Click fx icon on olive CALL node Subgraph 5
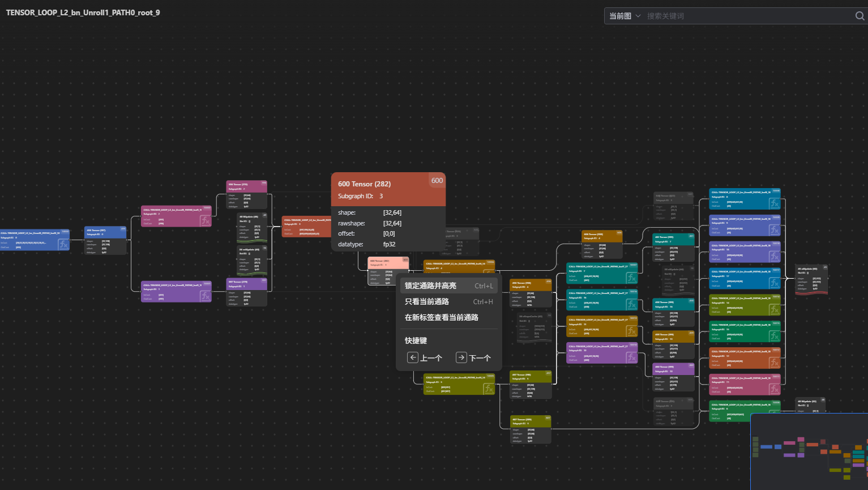 click(488, 388)
